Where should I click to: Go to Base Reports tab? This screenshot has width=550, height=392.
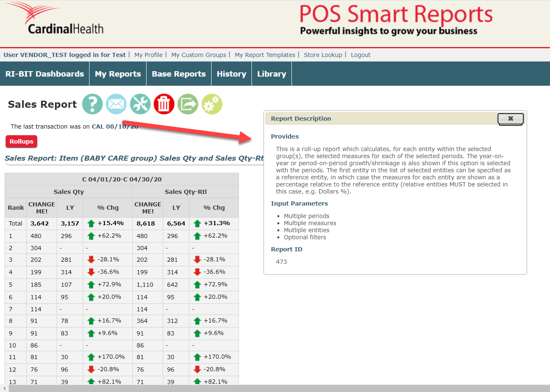[179, 74]
